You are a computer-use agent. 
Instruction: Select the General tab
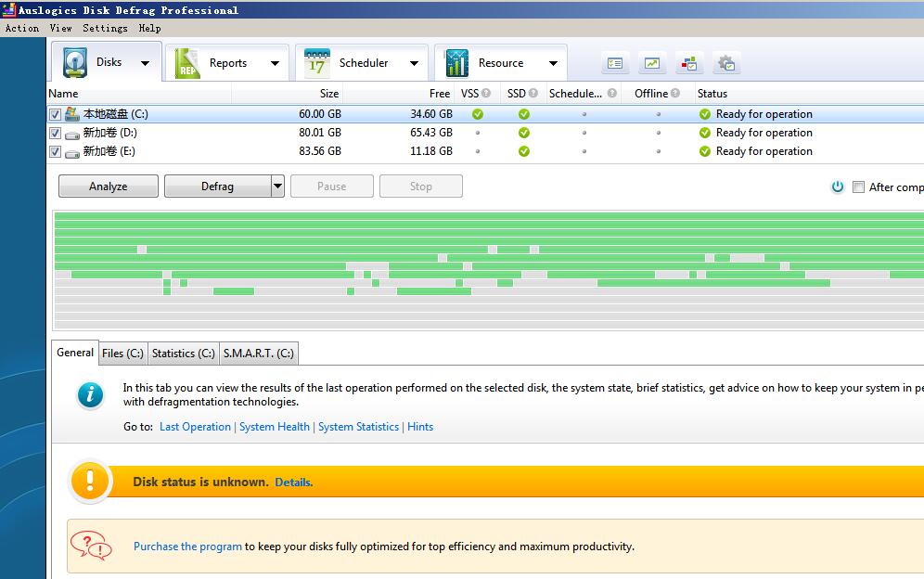tap(75, 353)
